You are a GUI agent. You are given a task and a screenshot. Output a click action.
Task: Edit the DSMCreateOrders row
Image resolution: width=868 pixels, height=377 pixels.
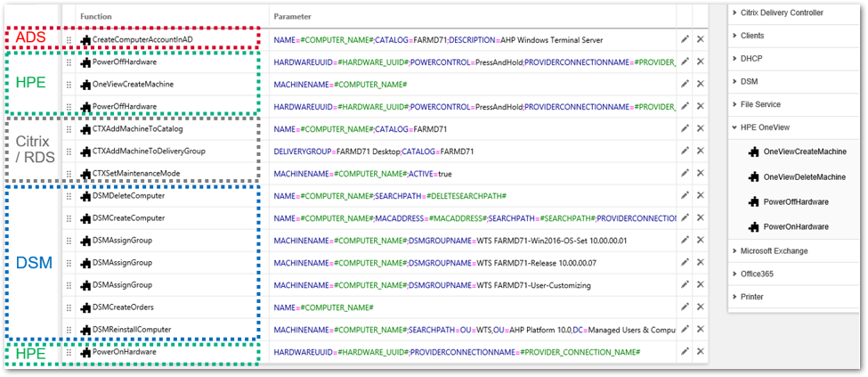pos(685,307)
